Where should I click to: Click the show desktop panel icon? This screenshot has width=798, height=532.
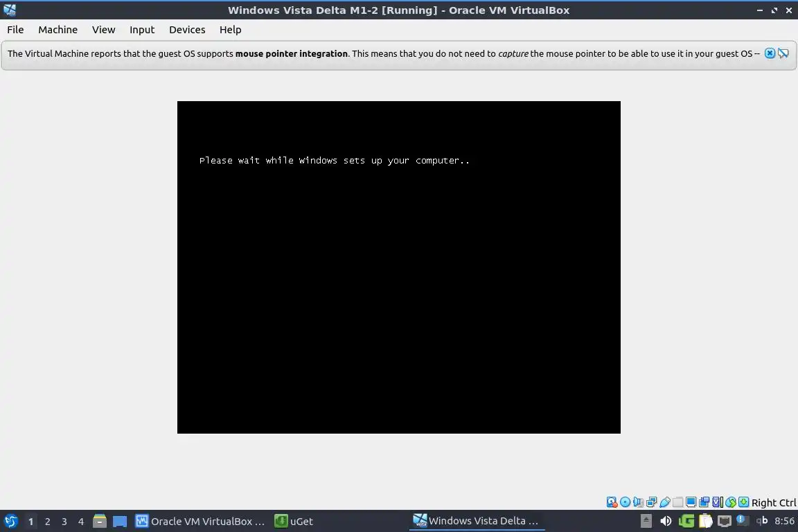(120, 521)
